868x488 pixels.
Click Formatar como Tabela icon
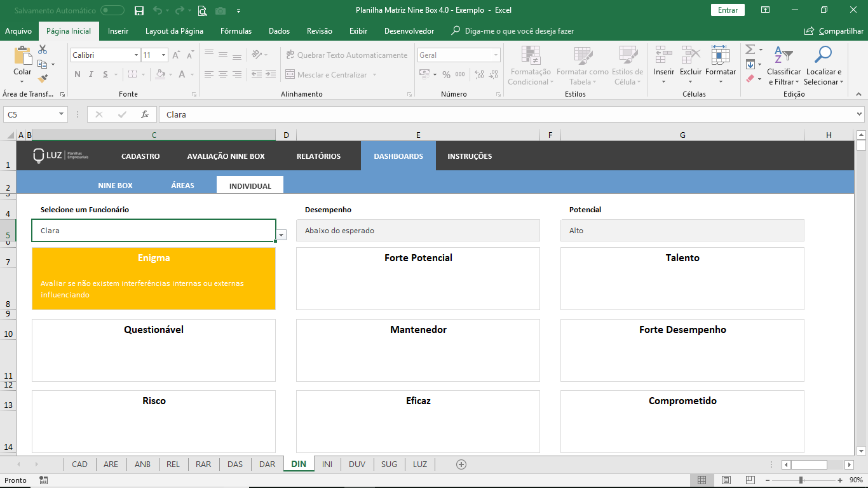point(583,55)
